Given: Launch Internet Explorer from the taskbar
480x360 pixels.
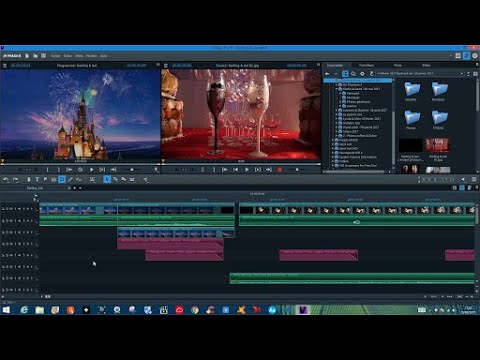Looking at the screenshot, I should pos(24,310).
